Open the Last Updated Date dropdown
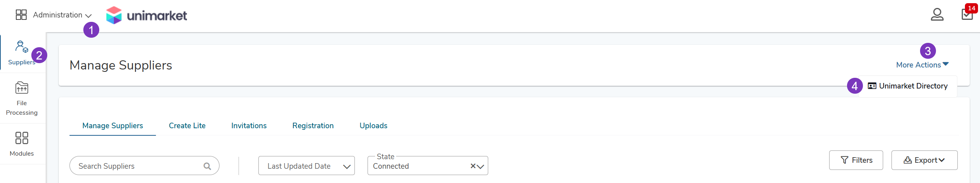 tap(306, 166)
